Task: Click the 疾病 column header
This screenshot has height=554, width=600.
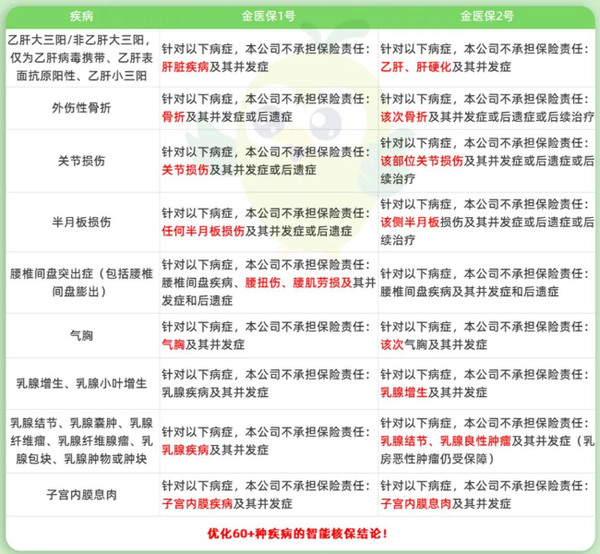Action: (x=82, y=16)
